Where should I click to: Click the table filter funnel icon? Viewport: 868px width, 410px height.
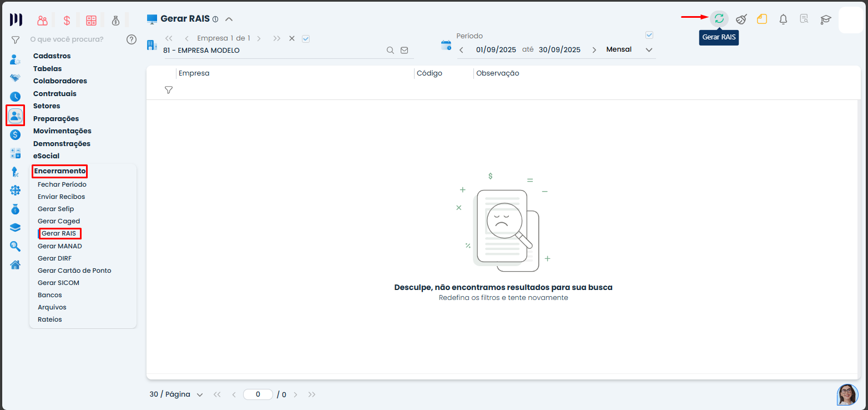pos(169,90)
